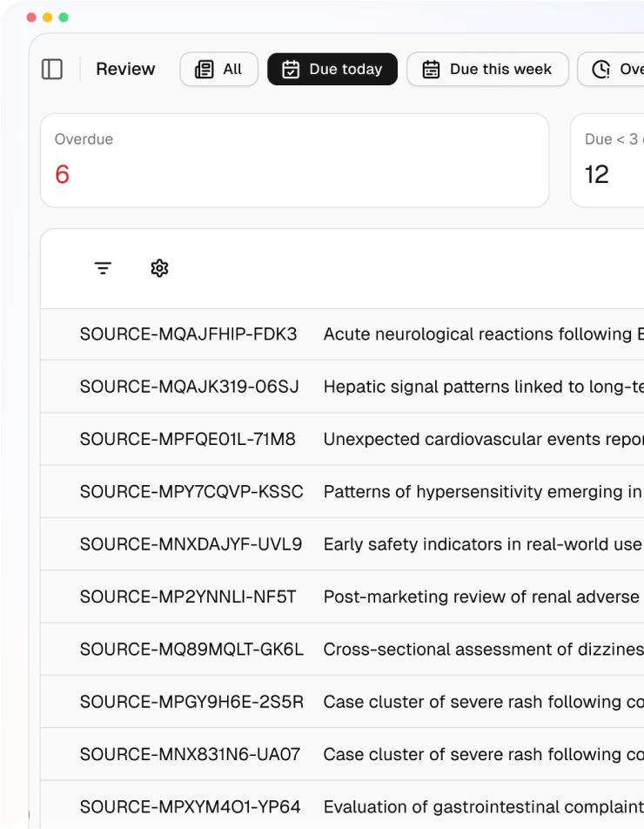Open 'Post-marketing review of renal adverse' title
Image resolution: width=644 pixels, height=829 pixels.
[481, 596]
